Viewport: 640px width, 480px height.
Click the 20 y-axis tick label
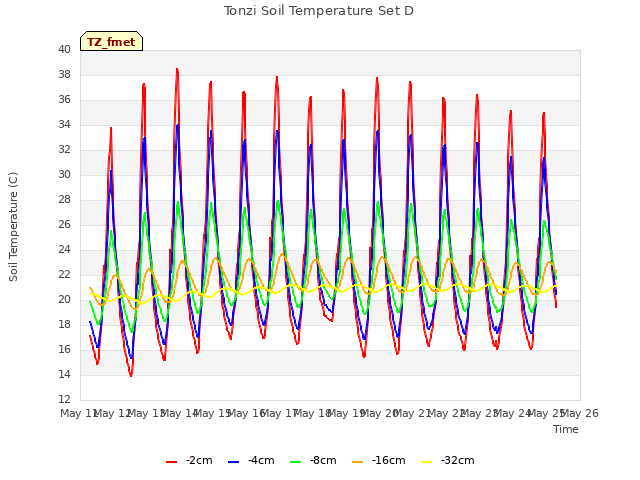click(64, 299)
